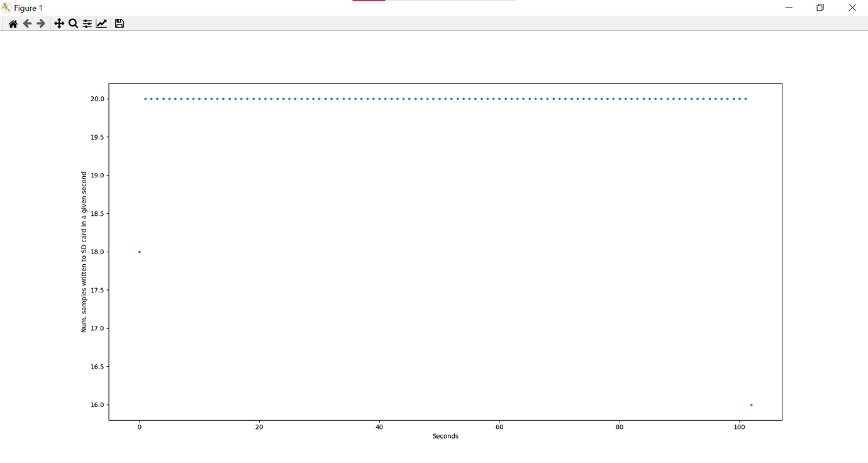The height and width of the screenshot is (463, 868).
Task: Open the subplot configuration tool
Action: [x=87, y=23]
